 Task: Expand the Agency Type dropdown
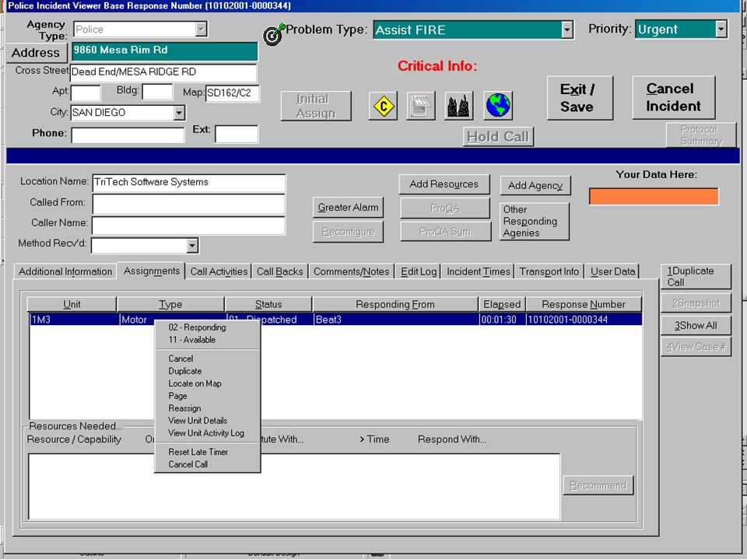tap(202, 29)
